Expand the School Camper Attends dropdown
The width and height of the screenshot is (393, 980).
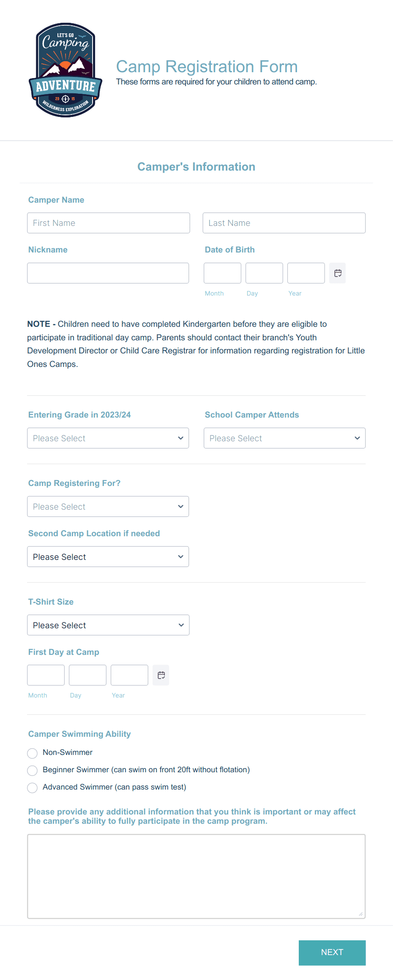(284, 438)
